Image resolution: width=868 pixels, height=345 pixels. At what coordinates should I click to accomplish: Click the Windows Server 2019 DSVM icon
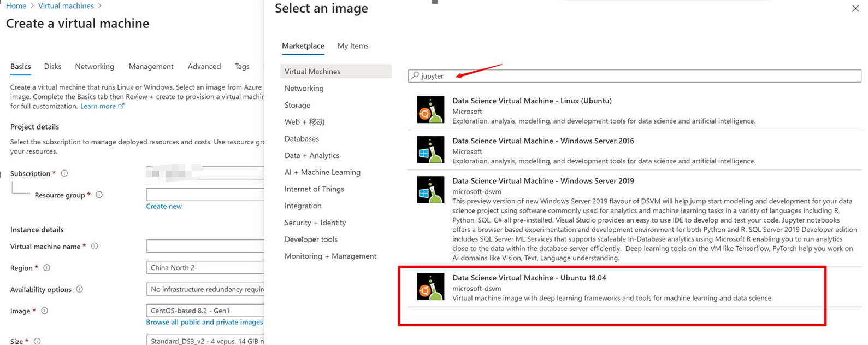tap(430, 190)
